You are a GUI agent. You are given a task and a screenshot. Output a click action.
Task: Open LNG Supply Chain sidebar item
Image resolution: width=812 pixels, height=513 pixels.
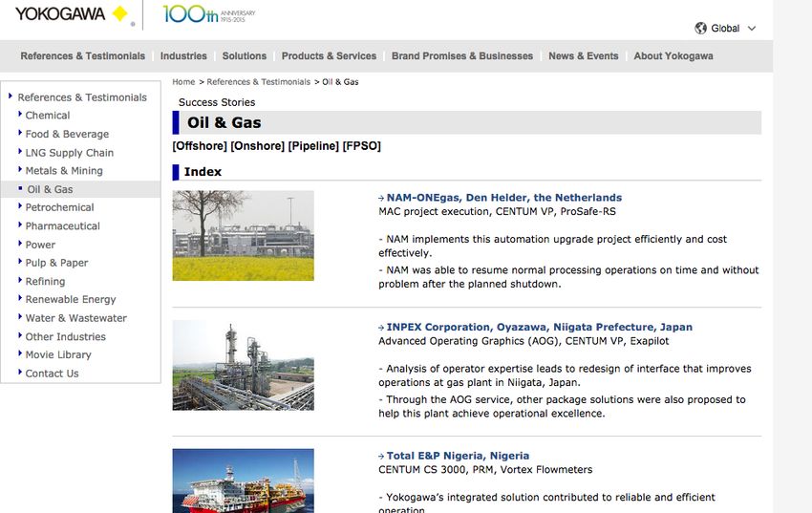pos(70,153)
